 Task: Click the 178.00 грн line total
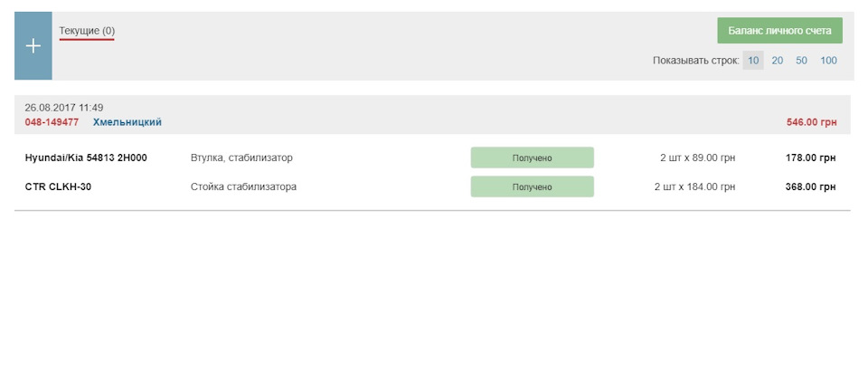[x=810, y=158]
